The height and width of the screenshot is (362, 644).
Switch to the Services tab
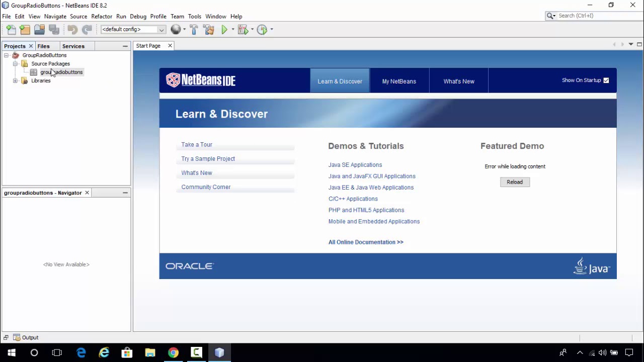tap(73, 46)
